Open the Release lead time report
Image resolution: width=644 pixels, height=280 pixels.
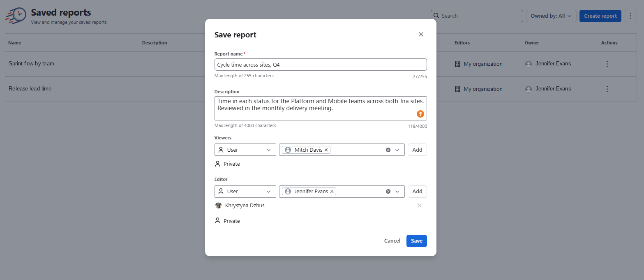pos(30,89)
